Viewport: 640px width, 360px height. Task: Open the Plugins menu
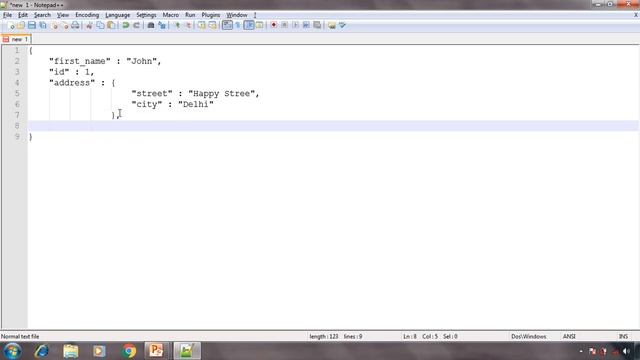tap(211, 15)
